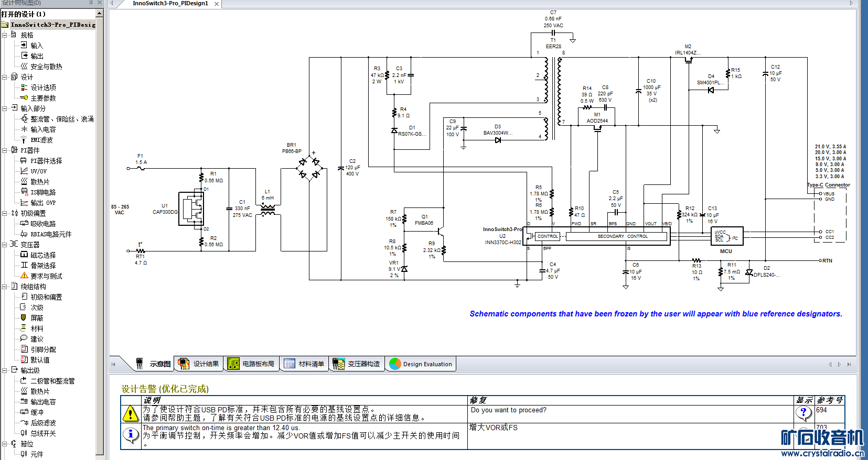Select 骨架选择 tree item
The width and height of the screenshot is (868, 460).
(x=43, y=266)
